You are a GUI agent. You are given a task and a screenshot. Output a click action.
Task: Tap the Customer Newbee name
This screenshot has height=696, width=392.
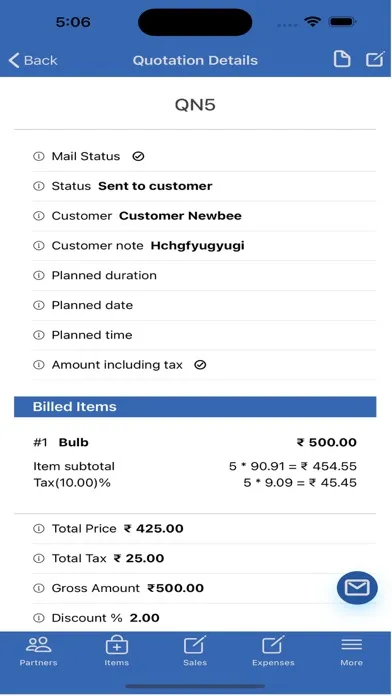[x=180, y=216]
